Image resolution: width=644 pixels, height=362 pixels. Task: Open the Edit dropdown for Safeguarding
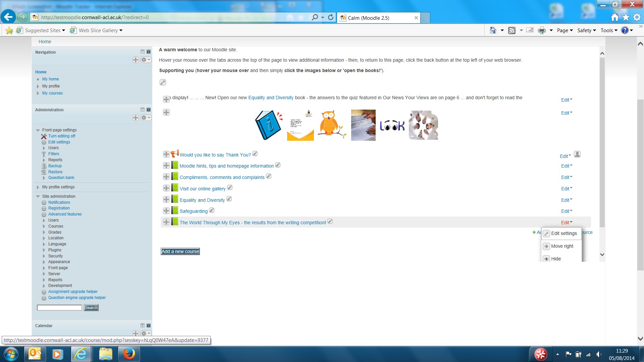[567, 211]
